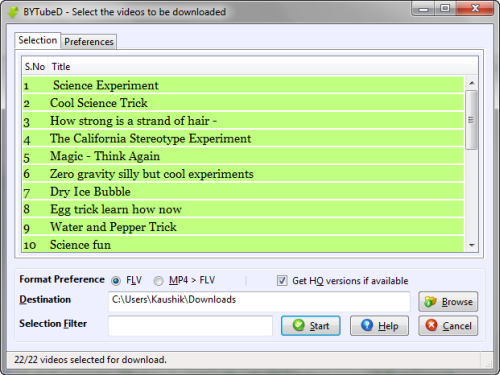Click the Destination path input field
The image size is (500, 375).
coord(259,301)
